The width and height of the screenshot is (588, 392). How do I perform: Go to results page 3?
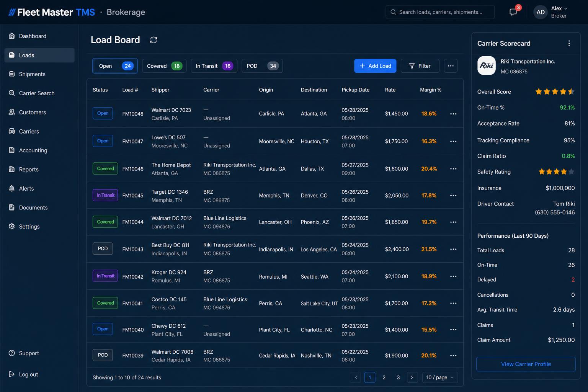398,377
